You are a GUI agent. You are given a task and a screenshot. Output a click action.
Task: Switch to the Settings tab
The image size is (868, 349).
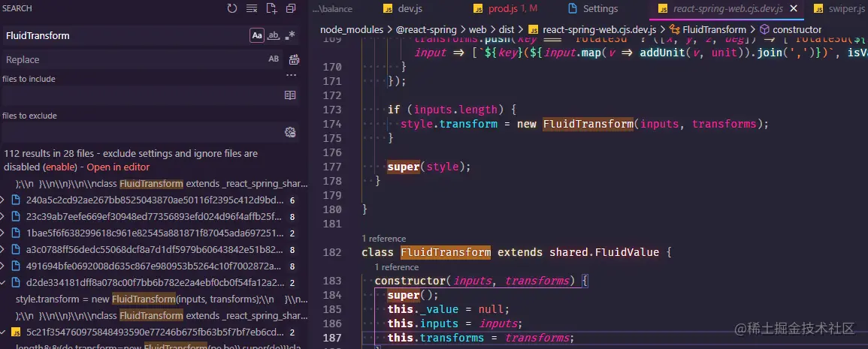point(600,9)
